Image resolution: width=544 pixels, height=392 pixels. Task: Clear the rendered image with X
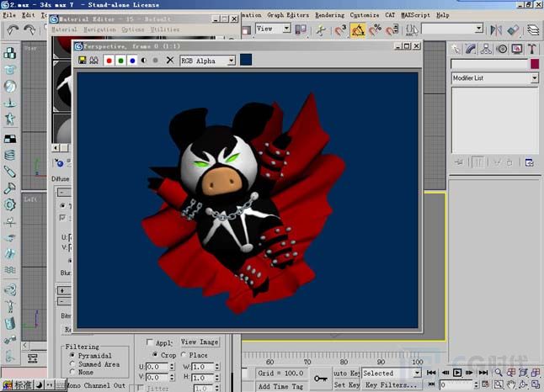click(x=169, y=61)
